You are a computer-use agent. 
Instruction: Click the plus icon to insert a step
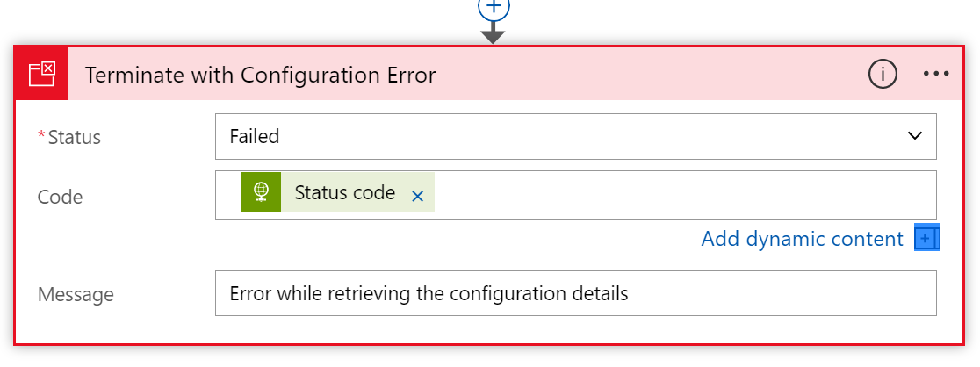coord(494,7)
